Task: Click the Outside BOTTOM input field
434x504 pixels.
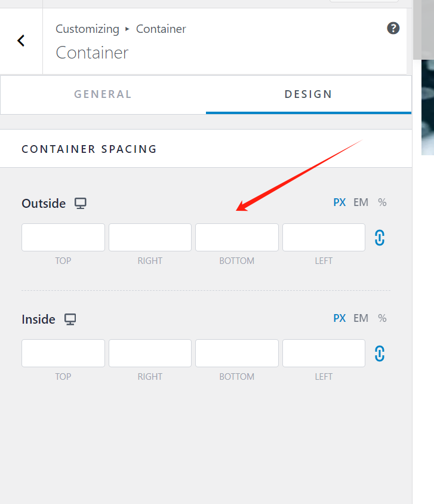Action: (x=236, y=237)
